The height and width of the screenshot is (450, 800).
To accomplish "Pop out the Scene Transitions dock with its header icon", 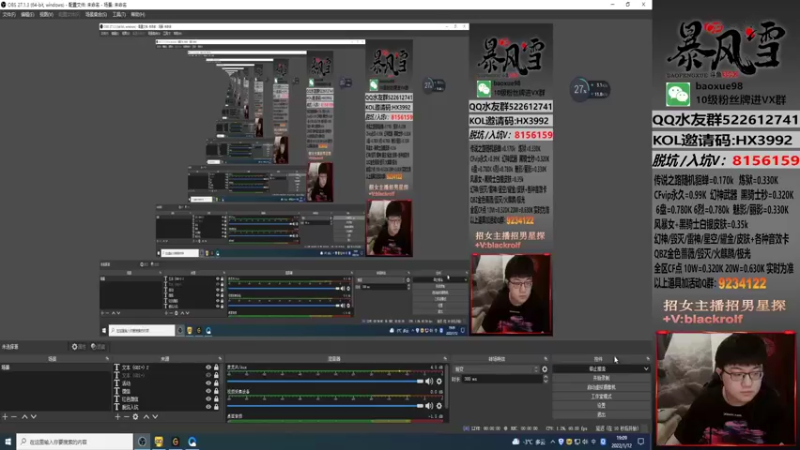I will click(x=545, y=359).
